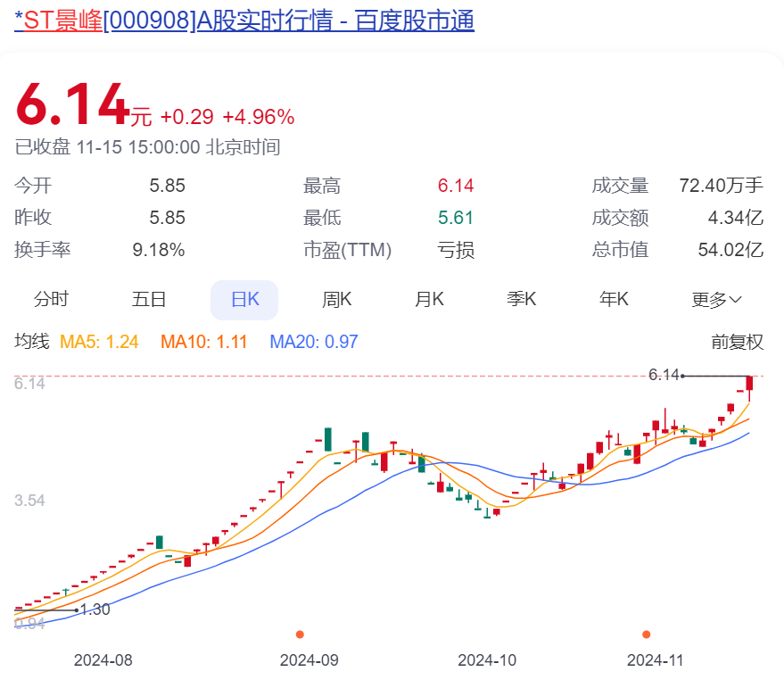View the 年K yearly chart
This screenshot has height=680, width=784.
click(x=614, y=300)
